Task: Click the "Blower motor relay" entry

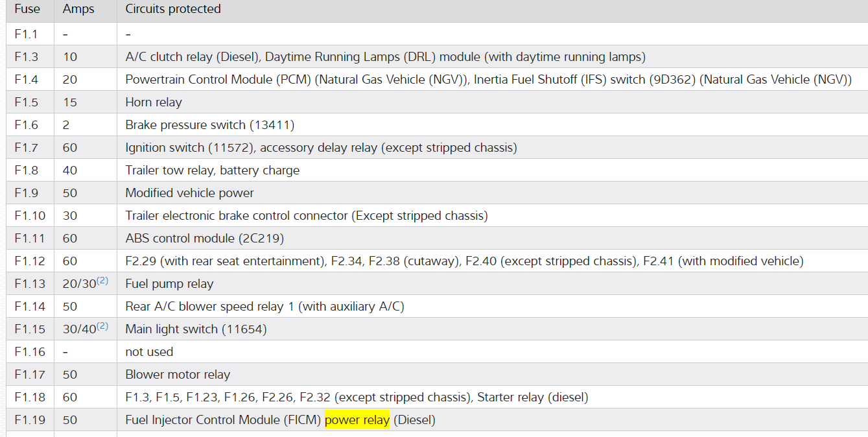Action: pyautogui.click(x=178, y=375)
